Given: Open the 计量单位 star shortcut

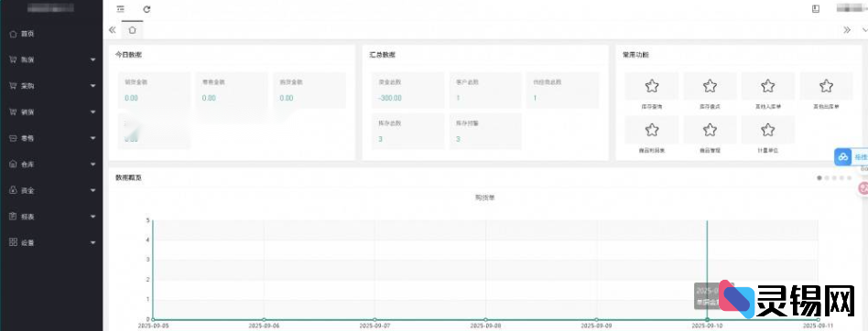Looking at the screenshot, I should [768, 130].
